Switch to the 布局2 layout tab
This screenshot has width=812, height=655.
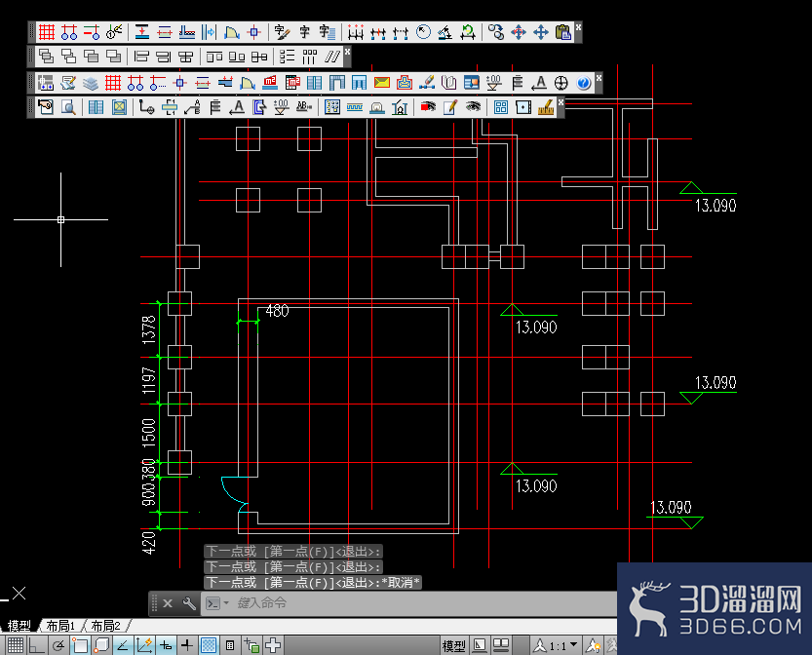point(105,626)
